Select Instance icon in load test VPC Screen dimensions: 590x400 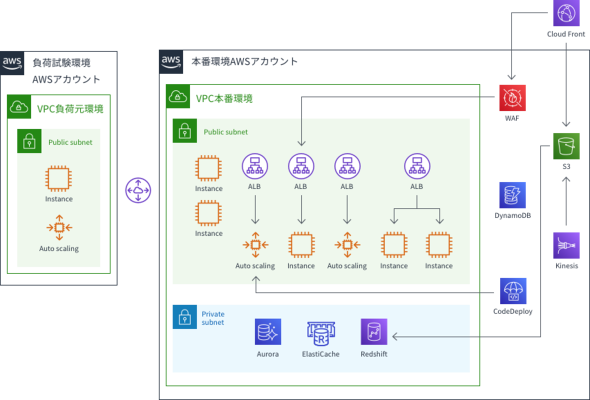59,179
